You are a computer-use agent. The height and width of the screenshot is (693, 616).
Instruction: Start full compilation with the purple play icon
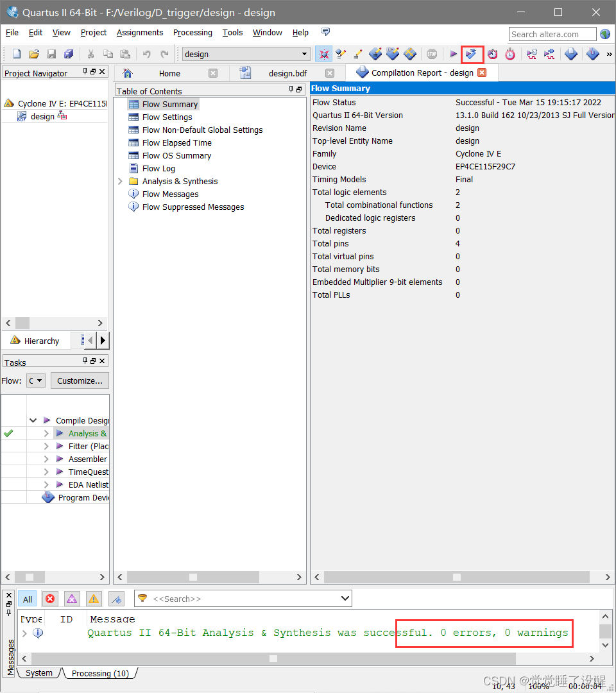454,54
